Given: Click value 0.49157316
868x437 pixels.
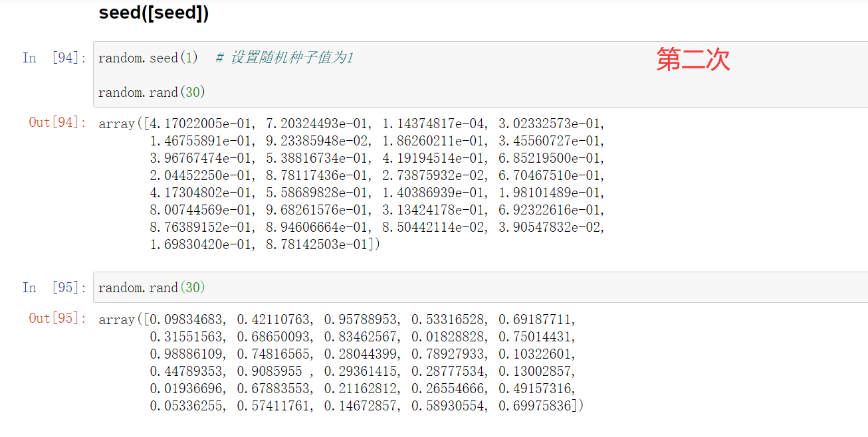Looking at the screenshot, I should 535,389.
